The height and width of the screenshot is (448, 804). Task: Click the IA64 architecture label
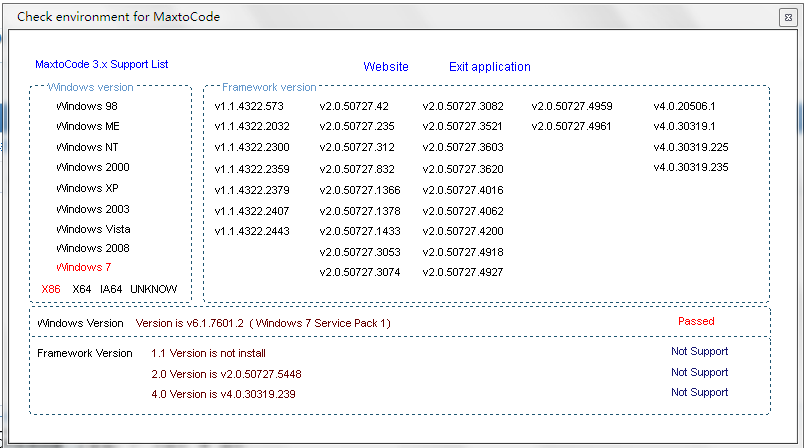[111, 289]
